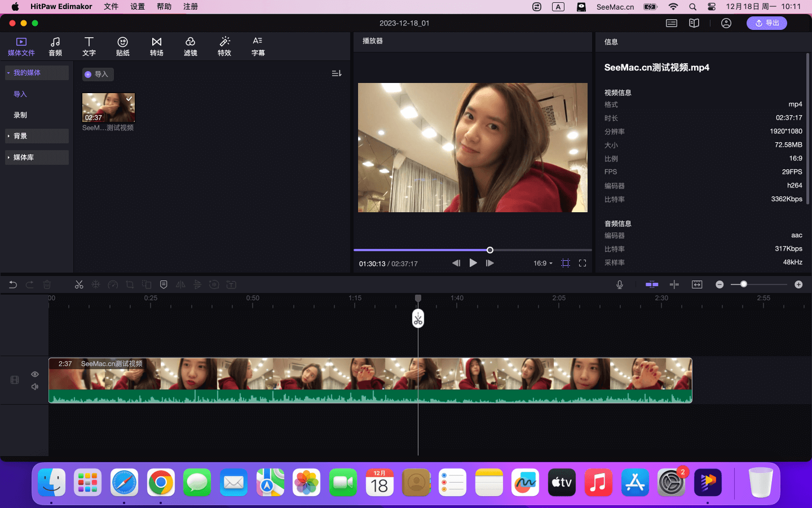812x508 pixels.
Task: Switch to the 音频 audio tab
Action: 55,46
